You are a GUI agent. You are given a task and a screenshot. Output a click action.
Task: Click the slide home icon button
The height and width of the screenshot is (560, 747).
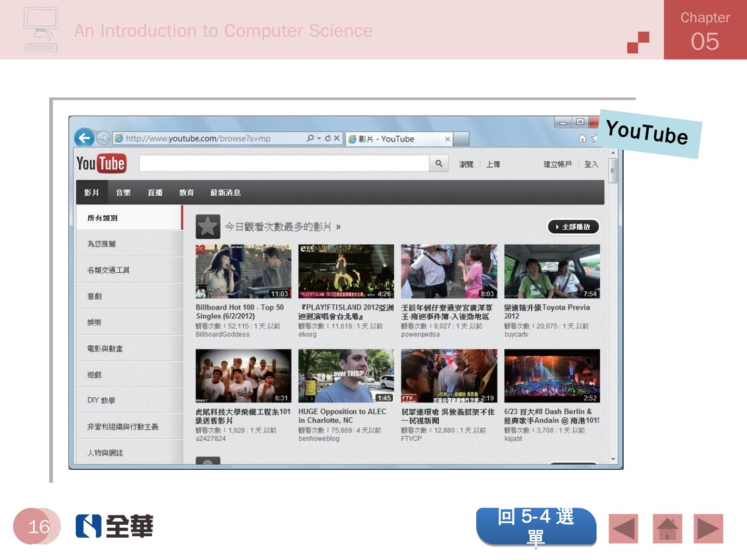click(667, 529)
